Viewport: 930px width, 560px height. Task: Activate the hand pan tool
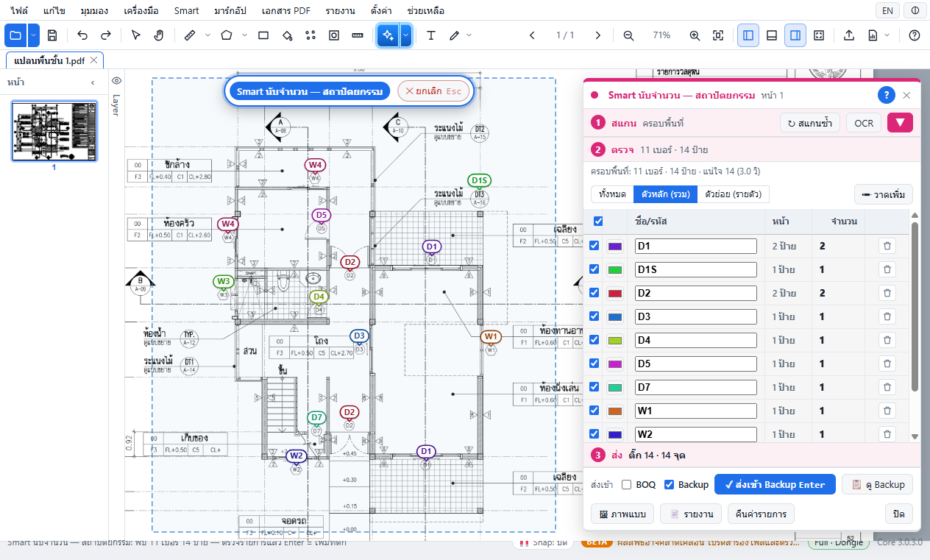tap(158, 35)
